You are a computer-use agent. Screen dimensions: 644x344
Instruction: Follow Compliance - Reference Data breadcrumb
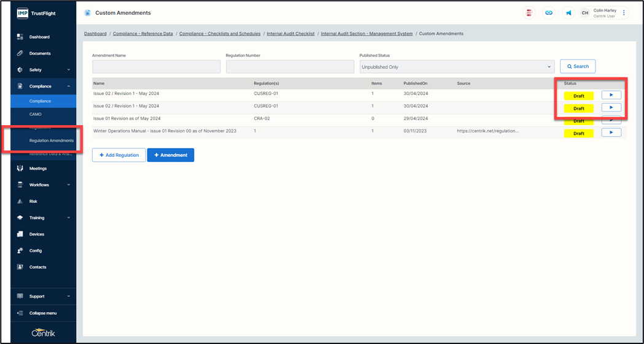[x=143, y=34]
